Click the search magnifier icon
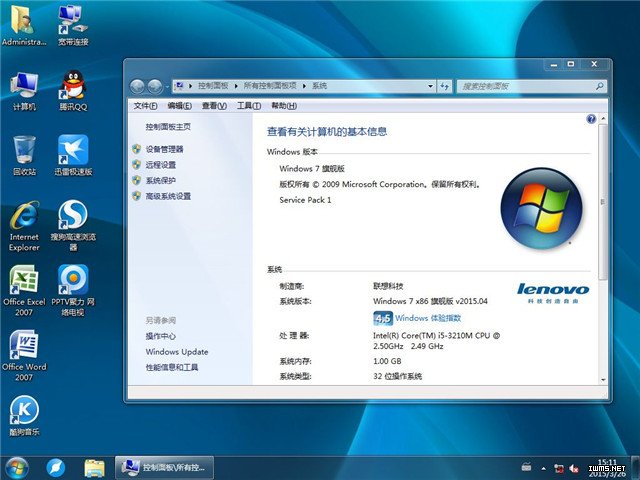 599,86
